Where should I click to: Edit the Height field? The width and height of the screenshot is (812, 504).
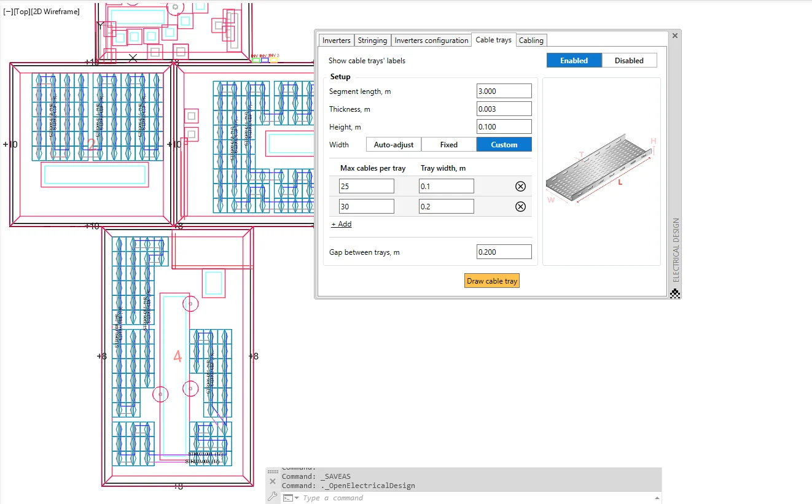(x=504, y=126)
